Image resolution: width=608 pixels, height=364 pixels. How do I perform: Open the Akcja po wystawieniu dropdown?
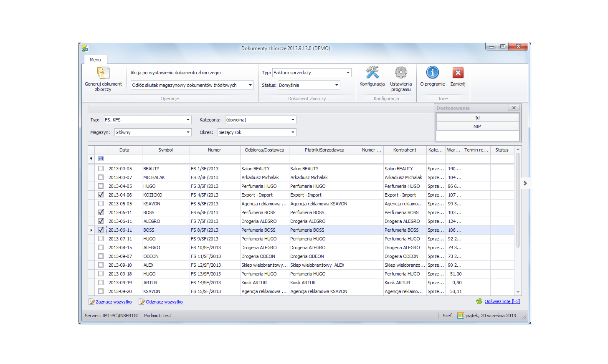[x=250, y=85]
